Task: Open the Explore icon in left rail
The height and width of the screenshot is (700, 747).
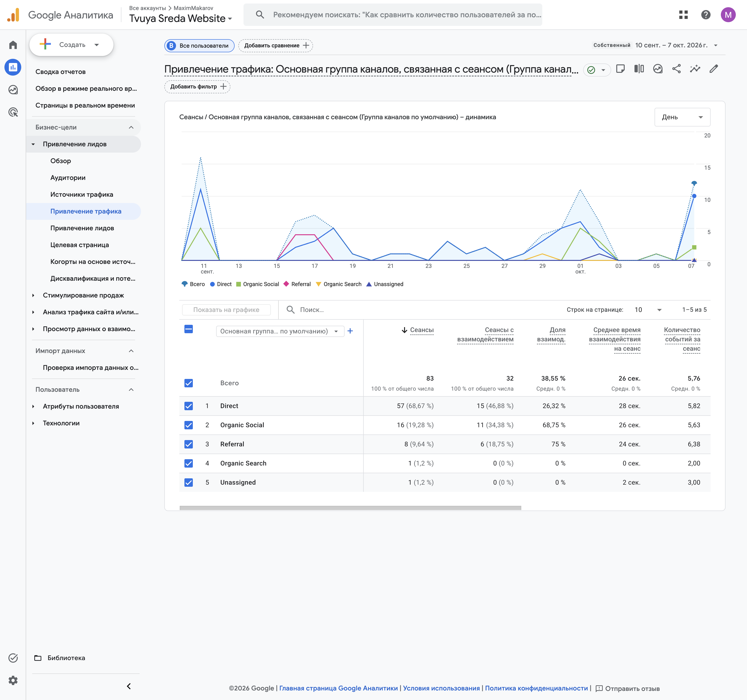Action: coord(13,90)
